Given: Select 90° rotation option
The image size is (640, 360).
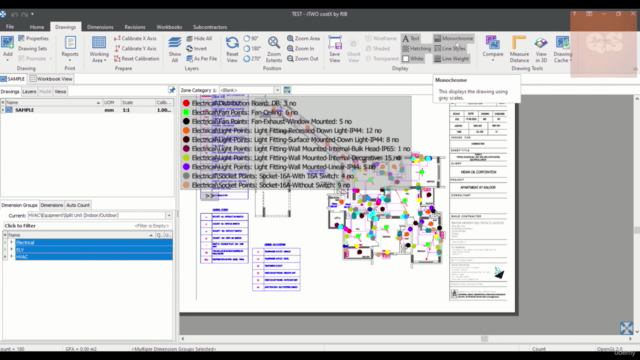Looking at the screenshot, I should [x=251, y=38].
